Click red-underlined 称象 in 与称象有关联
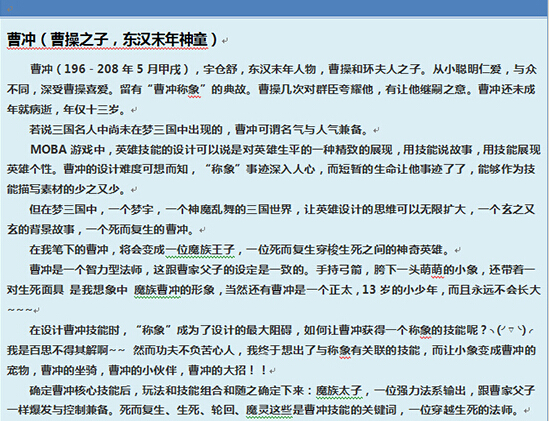 click(339, 350)
